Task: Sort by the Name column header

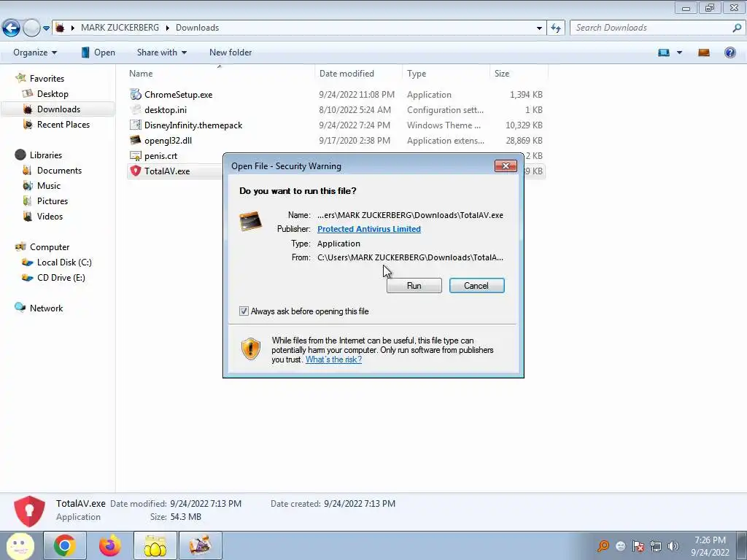Action: coord(219,74)
